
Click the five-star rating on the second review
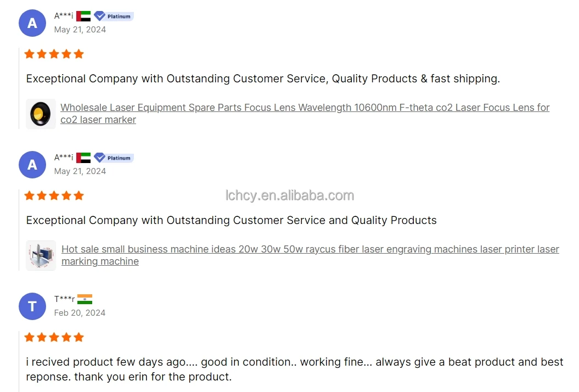pos(54,195)
